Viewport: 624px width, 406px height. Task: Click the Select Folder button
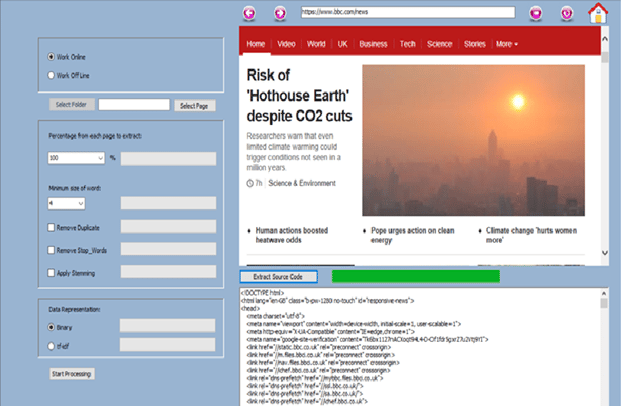coord(72,105)
